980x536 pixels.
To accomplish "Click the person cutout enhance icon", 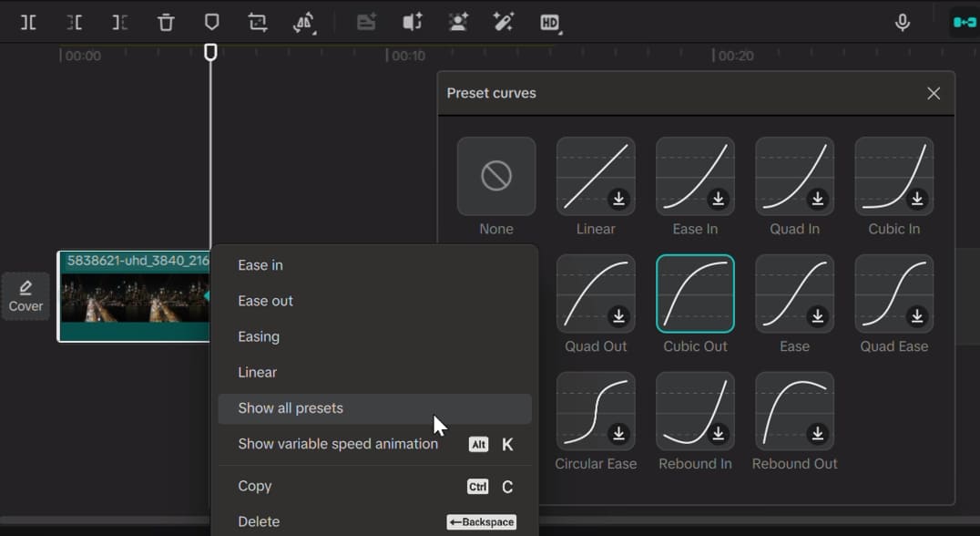I will [458, 23].
